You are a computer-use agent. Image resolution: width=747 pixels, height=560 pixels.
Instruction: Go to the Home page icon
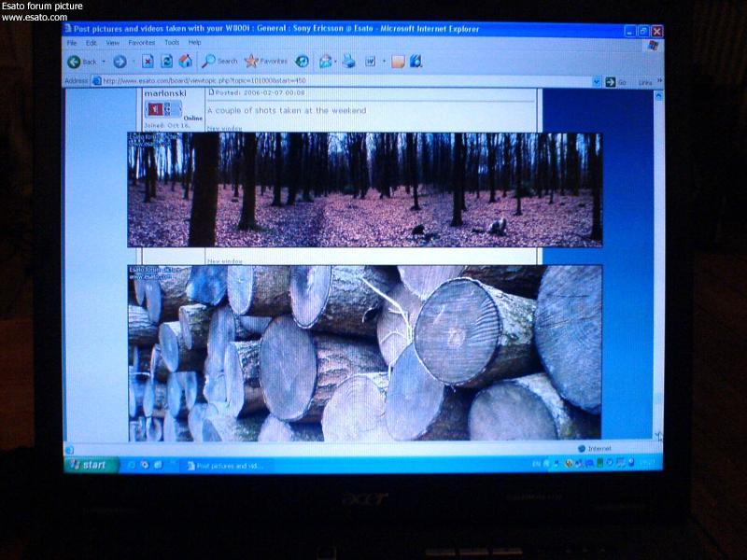(x=185, y=61)
